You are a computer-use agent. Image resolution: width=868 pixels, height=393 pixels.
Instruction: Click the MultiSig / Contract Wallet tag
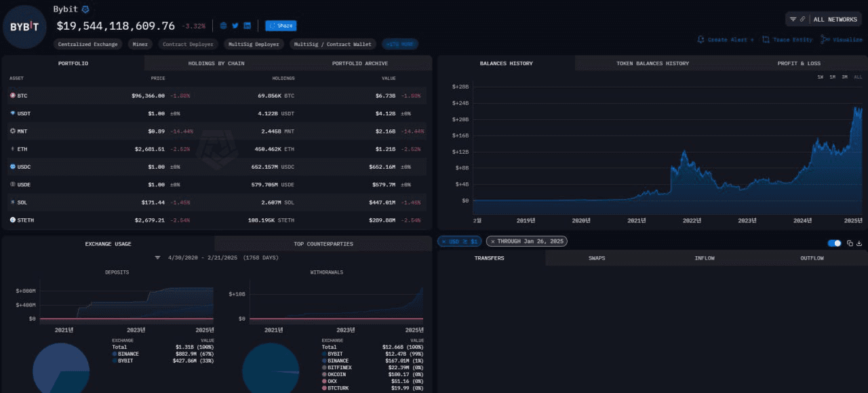pyautogui.click(x=333, y=44)
